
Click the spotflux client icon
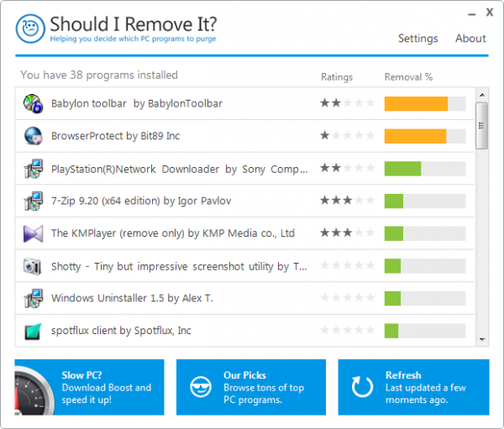[x=33, y=331]
